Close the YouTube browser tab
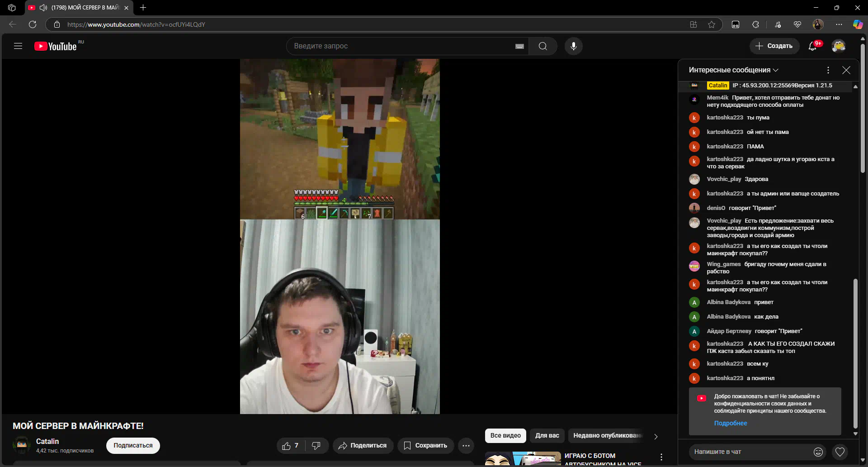The width and height of the screenshot is (868, 467). (x=127, y=8)
